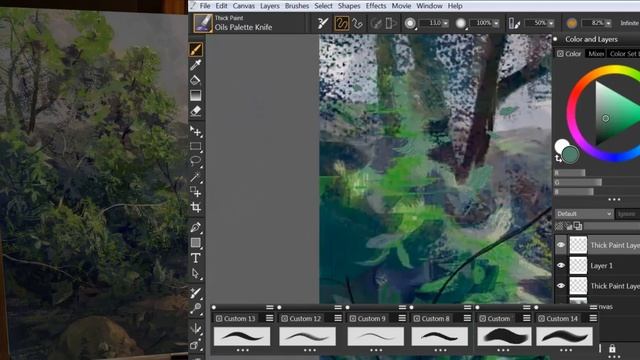
Task: Open Custom 14 palette options menu
Action: coord(593,318)
